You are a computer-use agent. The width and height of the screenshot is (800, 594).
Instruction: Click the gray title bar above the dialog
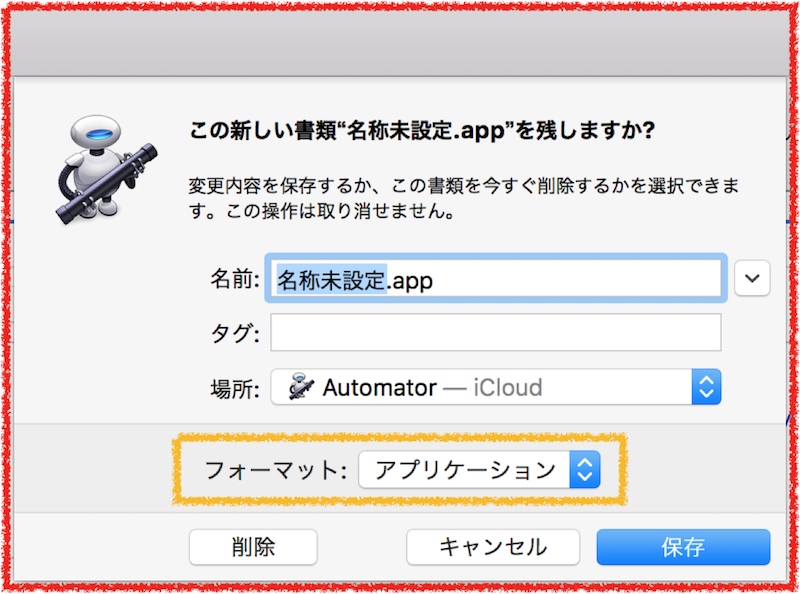point(400,43)
